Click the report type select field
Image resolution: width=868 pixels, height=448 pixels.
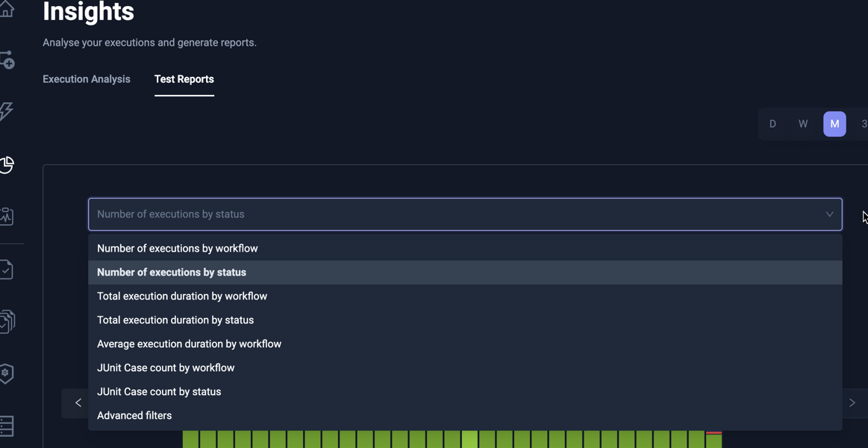(x=465, y=214)
